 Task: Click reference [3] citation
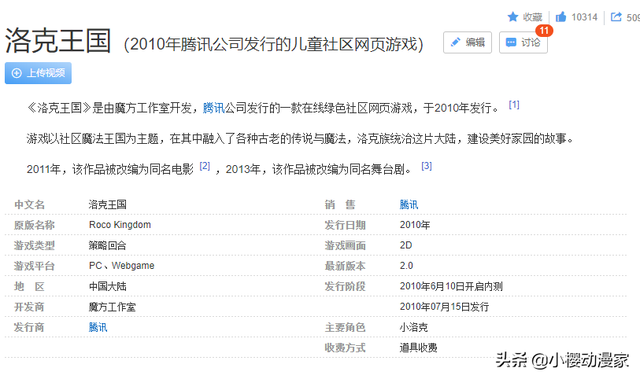[x=427, y=166]
